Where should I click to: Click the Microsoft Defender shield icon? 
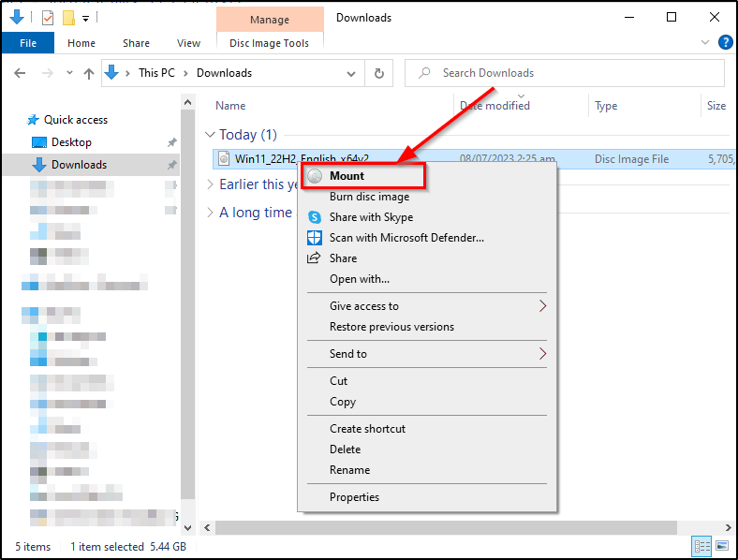tap(315, 238)
